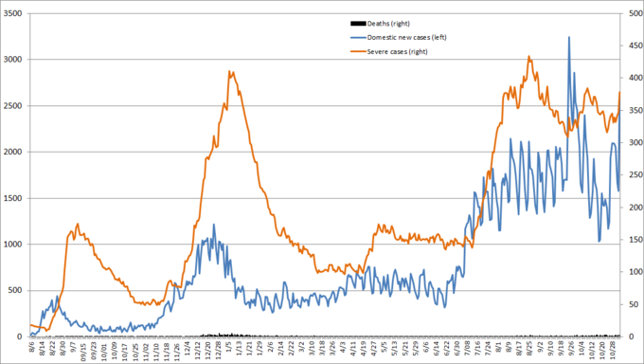
Task: Click the orange severe cases peak near 1/5
Action: tap(229, 71)
